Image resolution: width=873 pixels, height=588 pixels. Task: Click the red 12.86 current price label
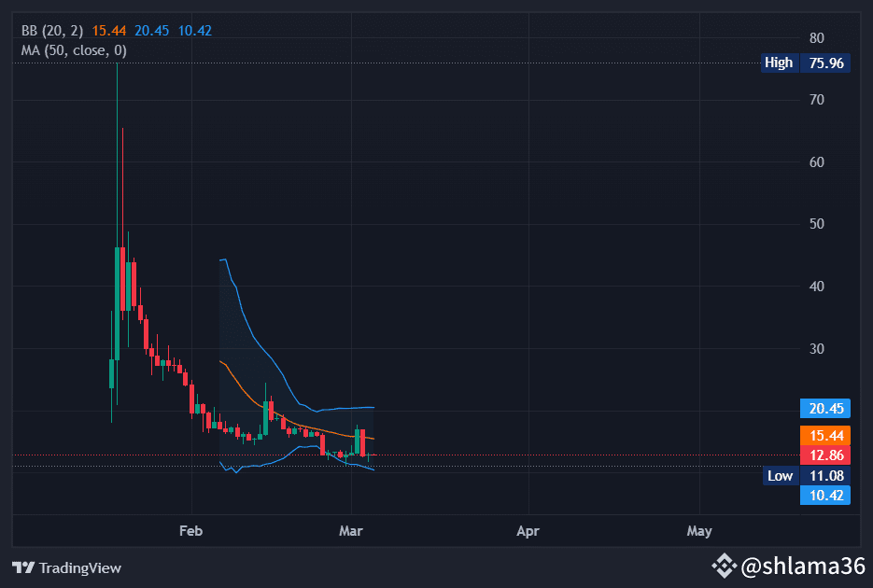(824, 455)
